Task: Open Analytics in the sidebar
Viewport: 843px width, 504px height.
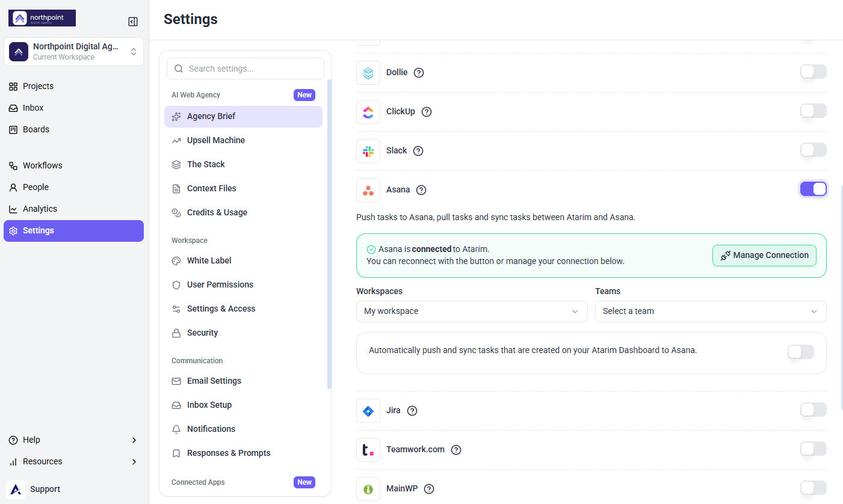Action: 73,209
